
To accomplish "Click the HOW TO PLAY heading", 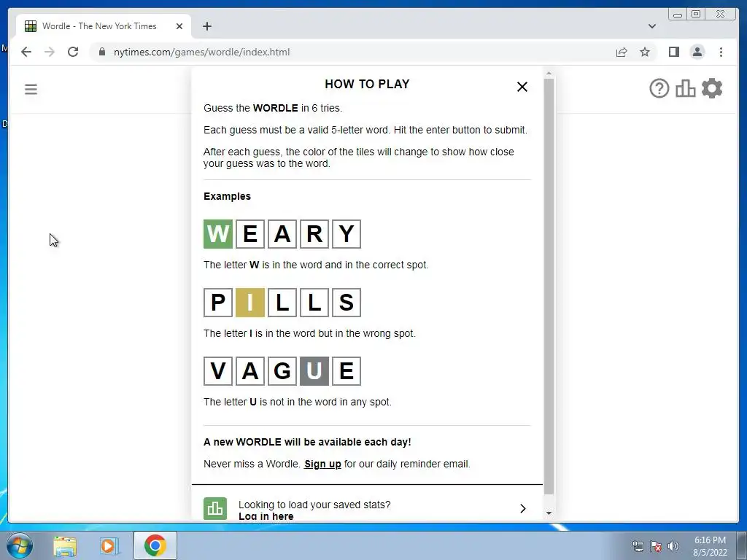I will 367,85.
